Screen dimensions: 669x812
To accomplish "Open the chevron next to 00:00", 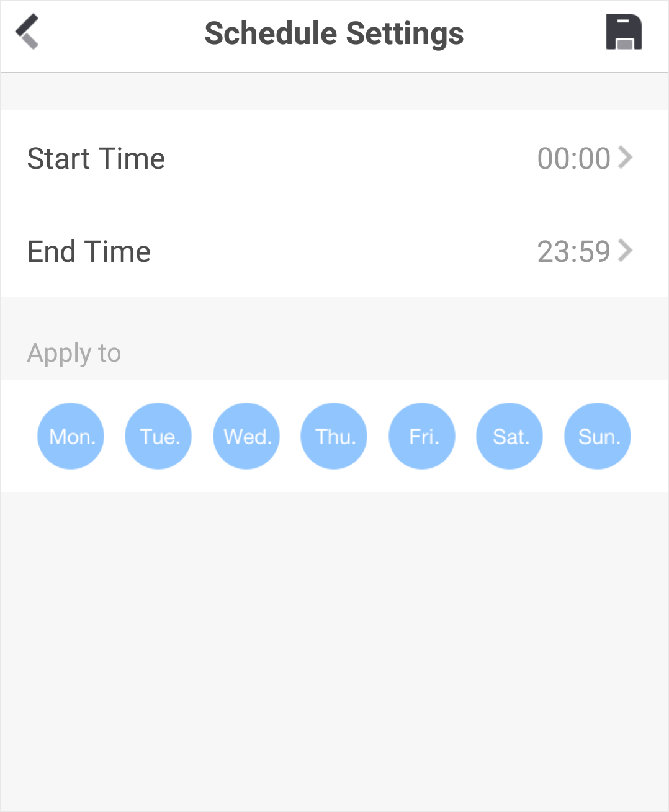I will point(626,158).
